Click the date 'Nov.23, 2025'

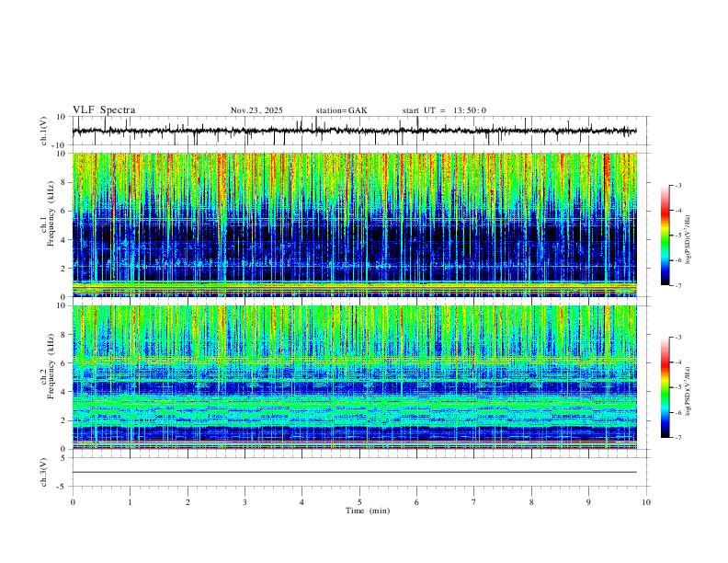coord(256,110)
